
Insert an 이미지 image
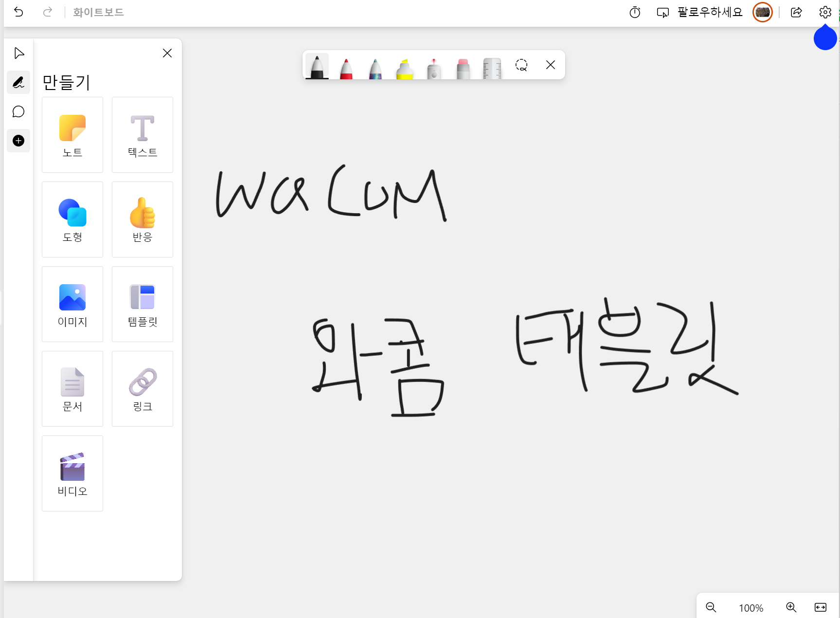coord(72,304)
